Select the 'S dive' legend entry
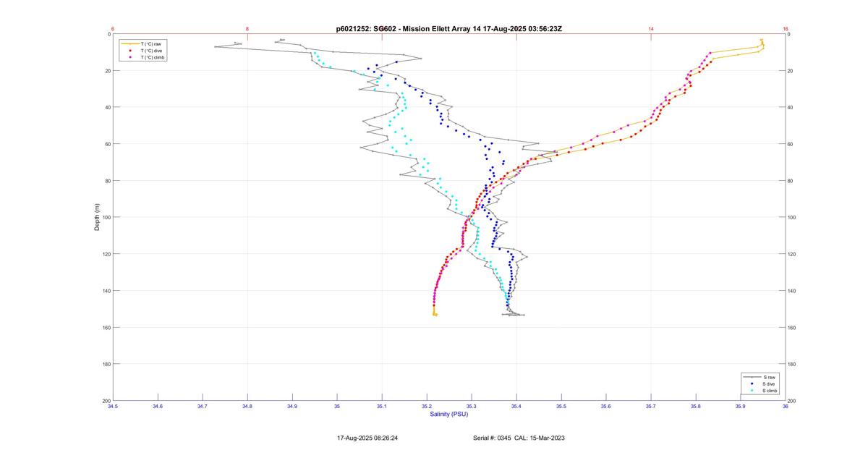The image size is (868, 450). pyautogui.click(x=761, y=383)
